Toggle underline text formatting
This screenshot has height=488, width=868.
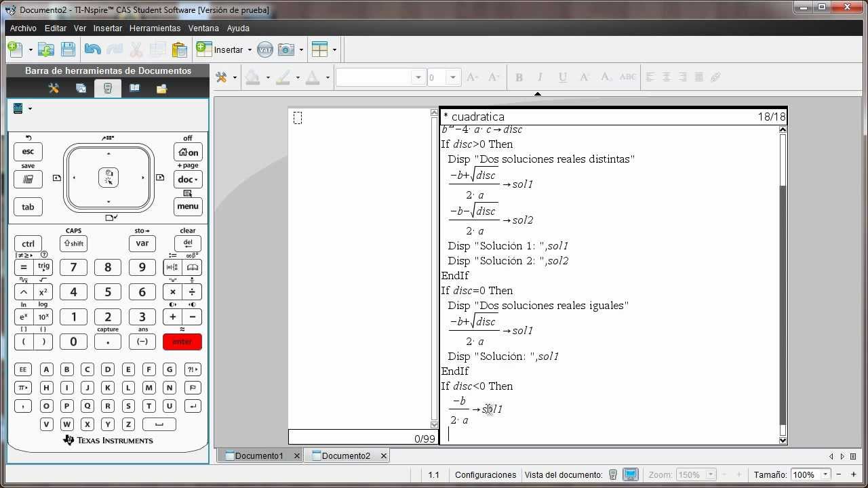click(x=562, y=77)
